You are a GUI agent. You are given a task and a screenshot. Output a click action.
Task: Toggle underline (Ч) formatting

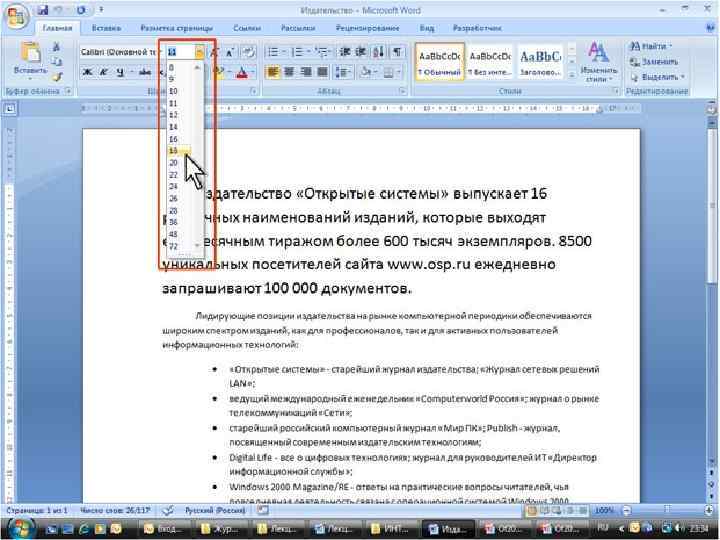120,72
